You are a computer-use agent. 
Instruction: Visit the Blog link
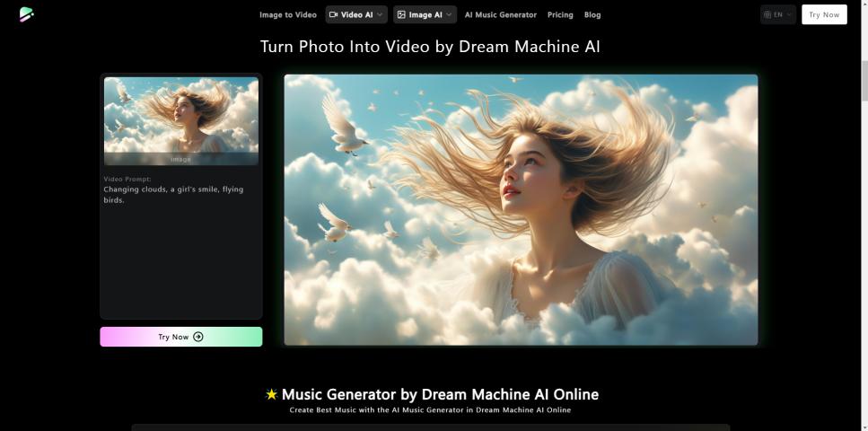592,14
